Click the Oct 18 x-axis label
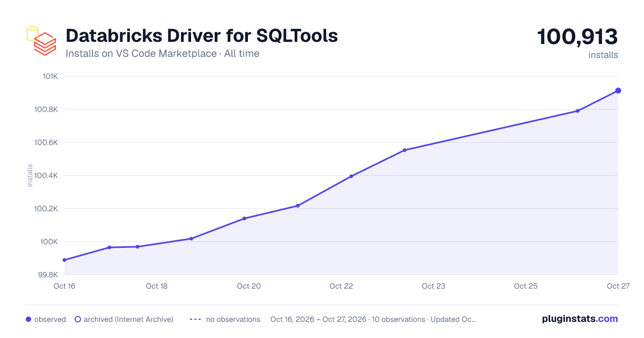 click(x=157, y=286)
